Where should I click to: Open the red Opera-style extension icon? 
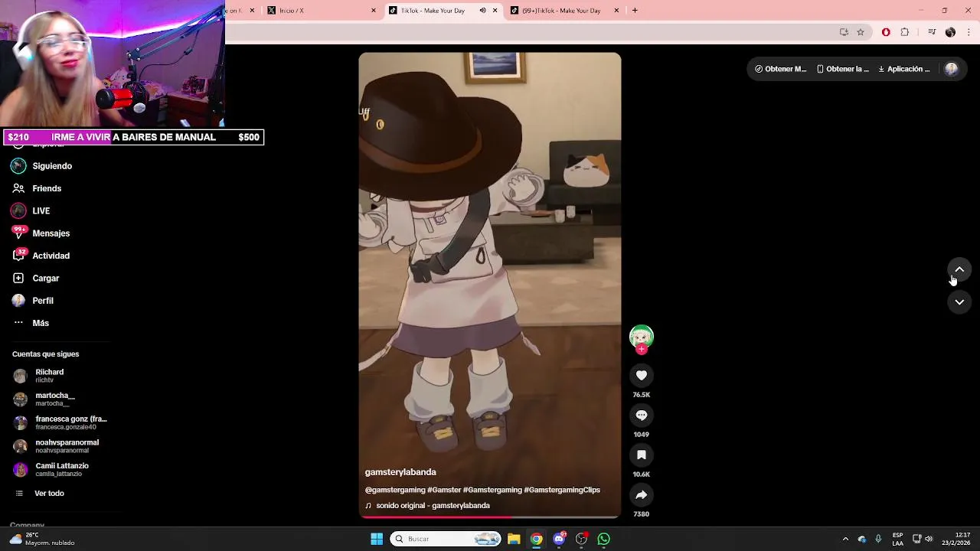pyautogui.click(x=886, y=32)
